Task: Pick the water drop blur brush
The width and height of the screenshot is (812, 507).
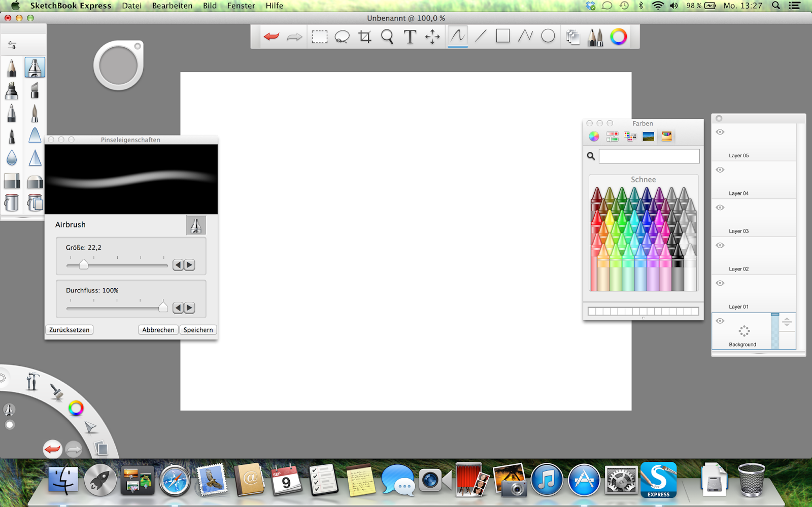Action: [x=12, y=158]
